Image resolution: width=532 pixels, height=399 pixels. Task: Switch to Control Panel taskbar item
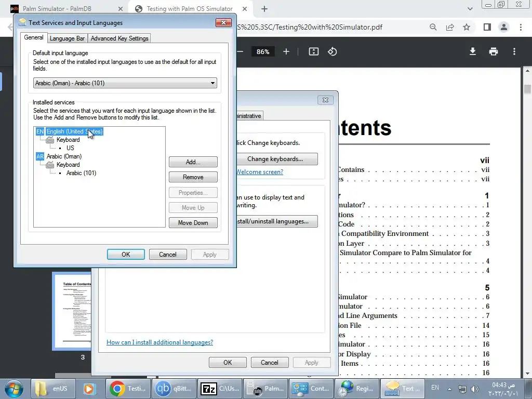click(311, 389)
